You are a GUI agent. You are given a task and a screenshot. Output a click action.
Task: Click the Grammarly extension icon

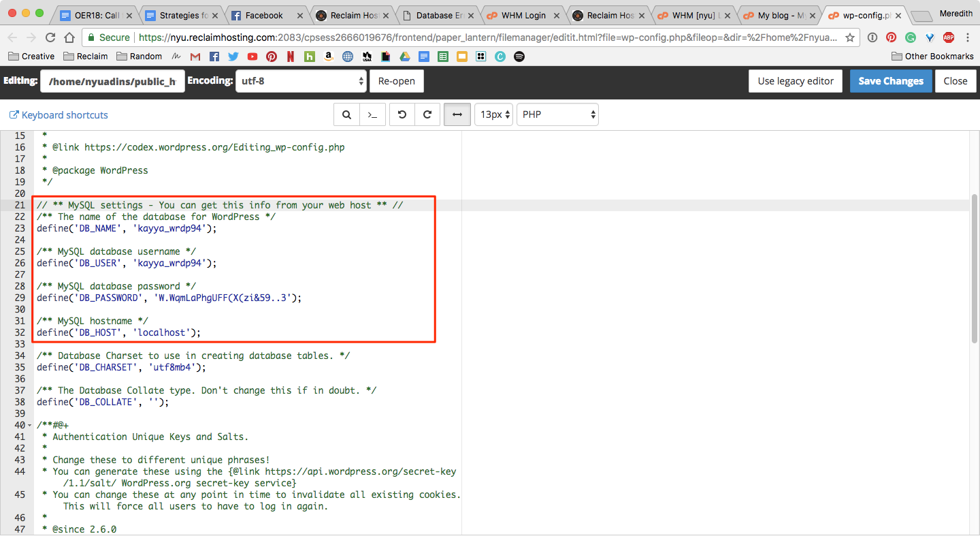[911, 37]
